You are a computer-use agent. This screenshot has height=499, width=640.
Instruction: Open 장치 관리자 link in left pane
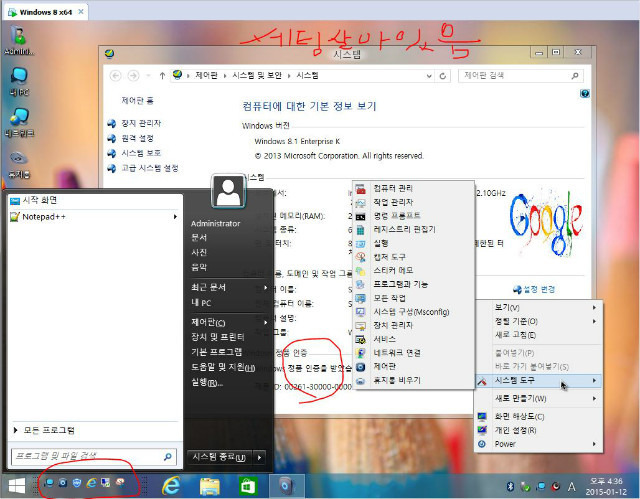[x=141, y=123]
